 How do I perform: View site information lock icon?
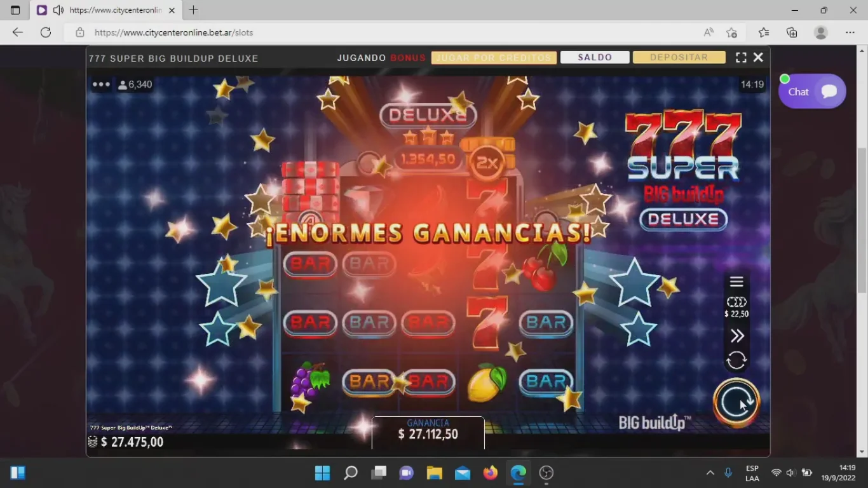[x=79, y=32]
